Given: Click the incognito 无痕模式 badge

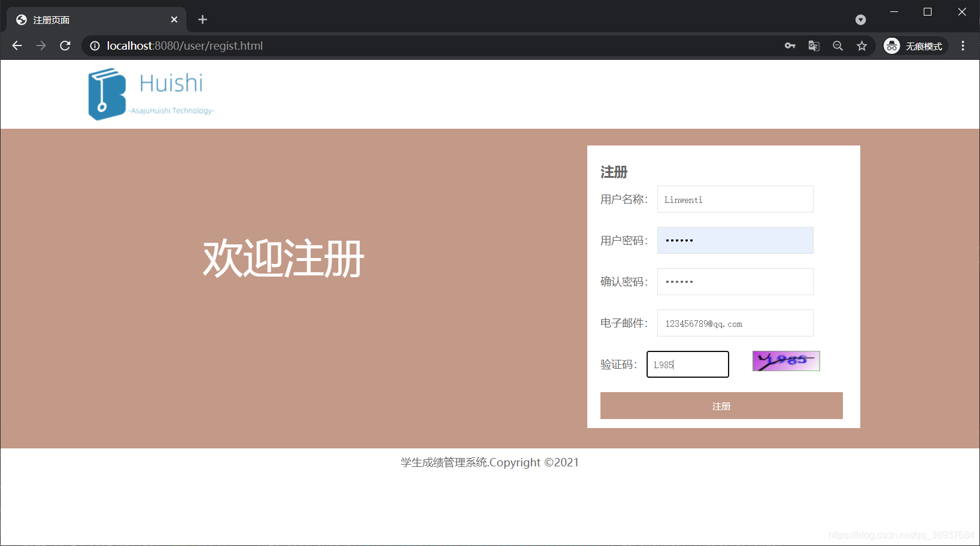Looking at the screenshot, I should click(x=914, y=45).
